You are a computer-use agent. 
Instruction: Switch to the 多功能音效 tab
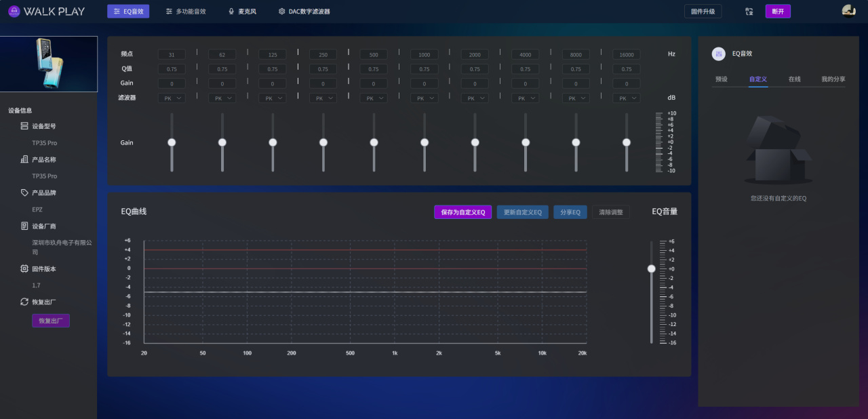click(185, 12)
